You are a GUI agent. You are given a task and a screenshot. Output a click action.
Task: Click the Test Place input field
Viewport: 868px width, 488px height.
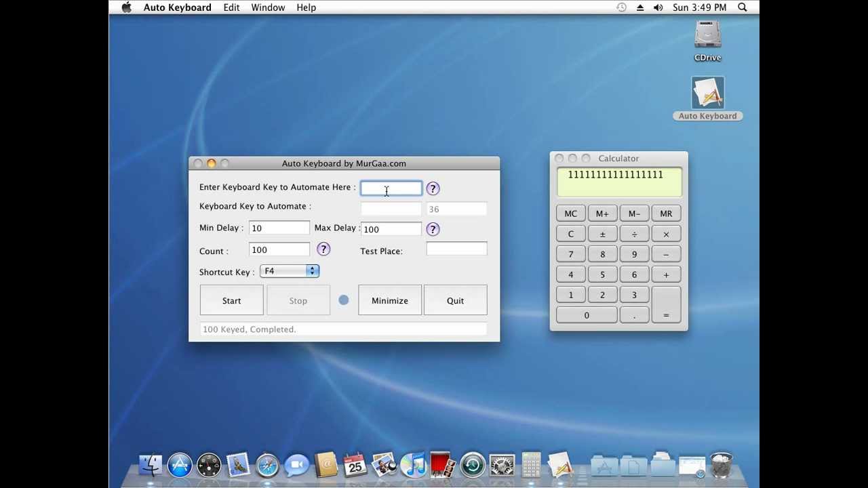[456, 249]
